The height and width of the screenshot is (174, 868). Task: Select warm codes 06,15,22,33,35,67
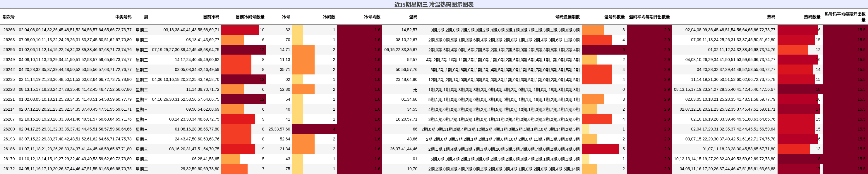coord(401,50)
